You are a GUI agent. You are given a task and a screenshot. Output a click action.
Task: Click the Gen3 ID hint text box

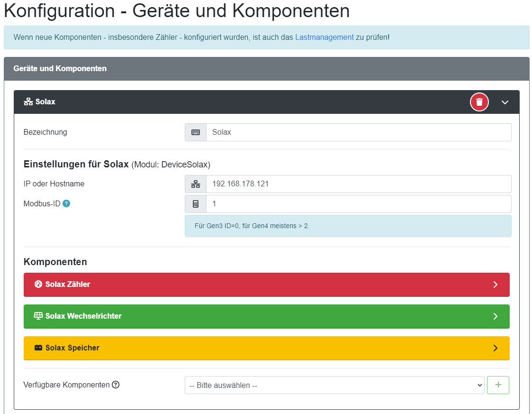pyautogui.click(x=348, y=226)
